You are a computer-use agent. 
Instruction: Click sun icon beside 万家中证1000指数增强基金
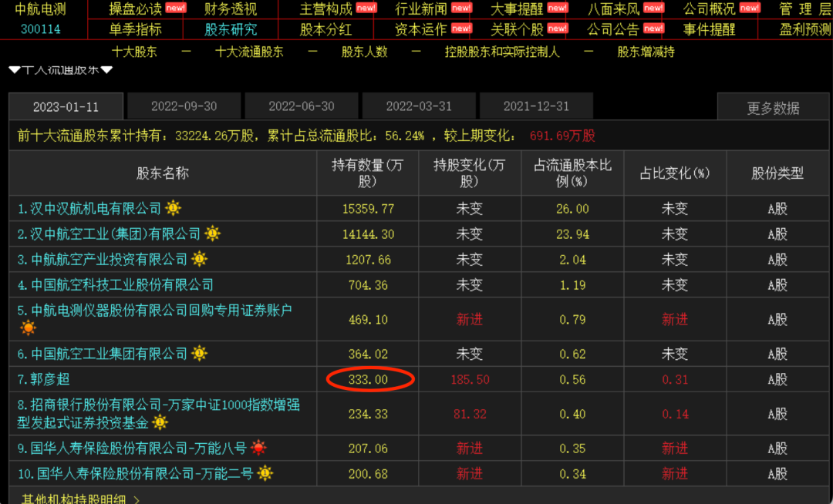coord(160,422)
